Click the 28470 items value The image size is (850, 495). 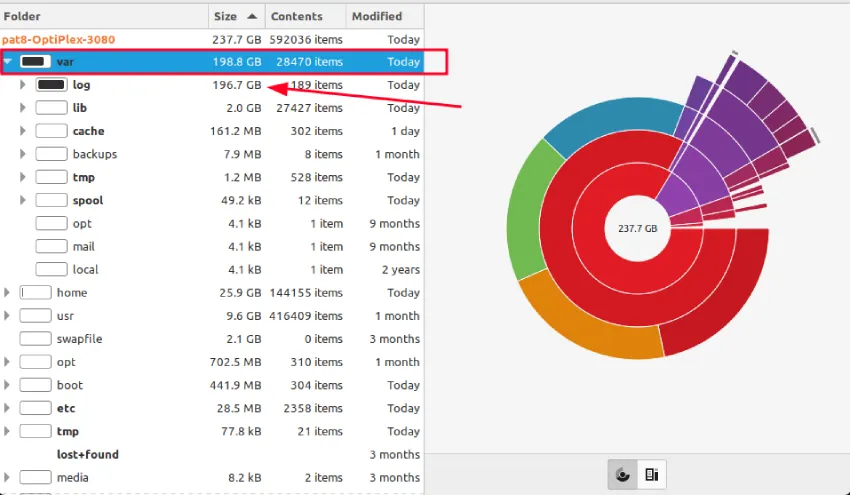pos(309,62)
